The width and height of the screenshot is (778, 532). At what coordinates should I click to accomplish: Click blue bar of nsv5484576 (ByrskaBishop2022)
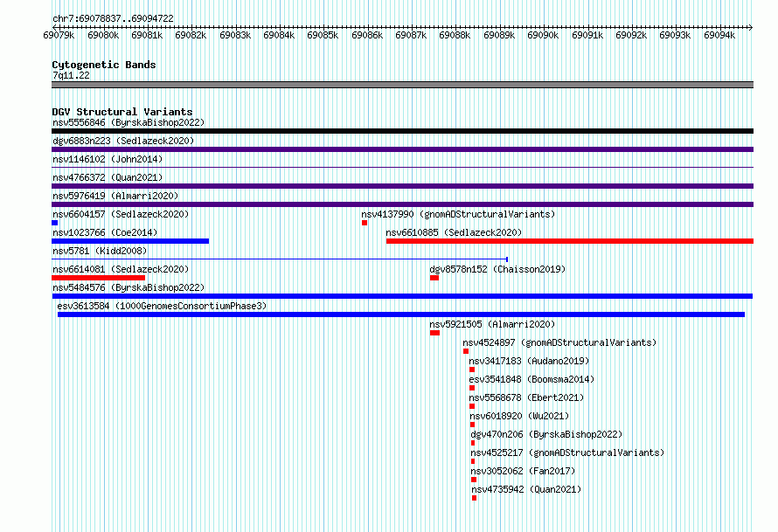(x=402, y=296)
